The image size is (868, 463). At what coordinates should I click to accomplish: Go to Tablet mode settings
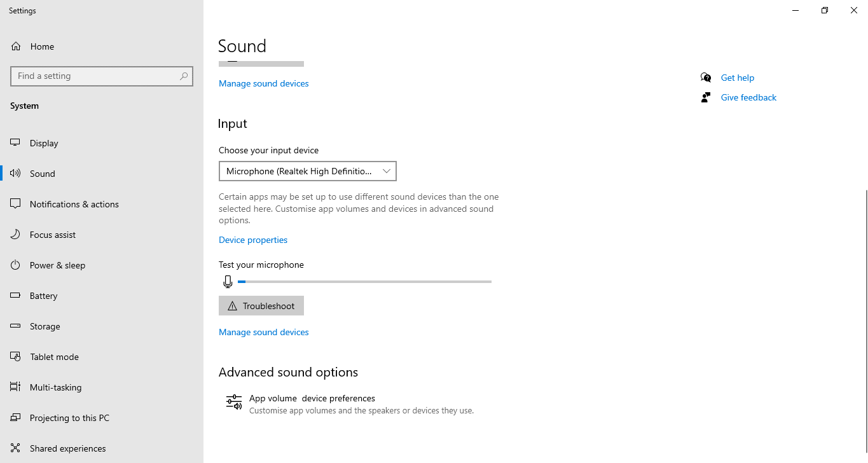pyautogui.click(x=54, y=357)
